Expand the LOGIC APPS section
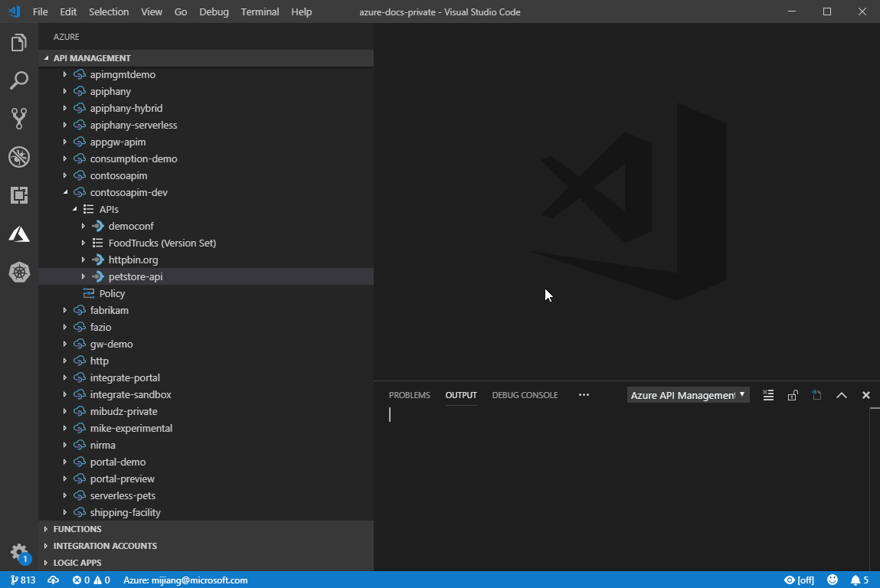Viewport: 880px width, 588px height. [47, 563]
